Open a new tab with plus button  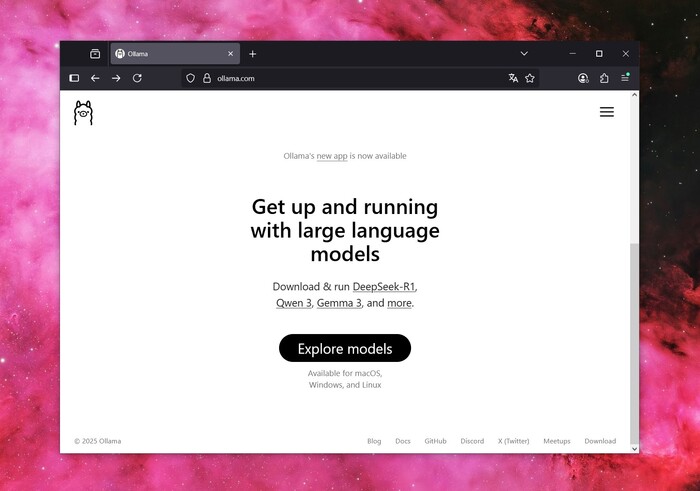click(252, 54)
